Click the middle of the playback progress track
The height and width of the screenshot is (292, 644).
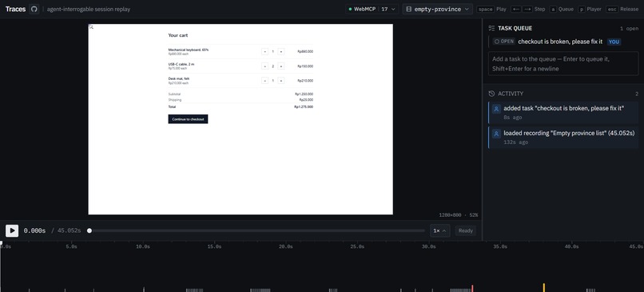[256, 230]
